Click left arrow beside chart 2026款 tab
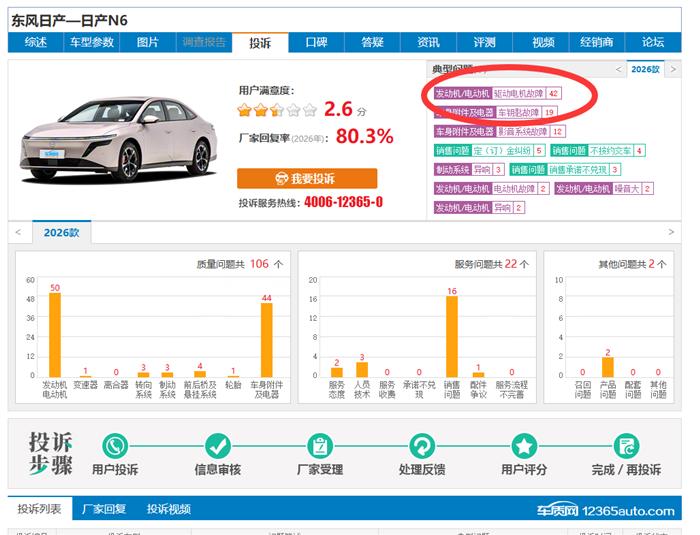Screen dimensions: 700x535 18,232
